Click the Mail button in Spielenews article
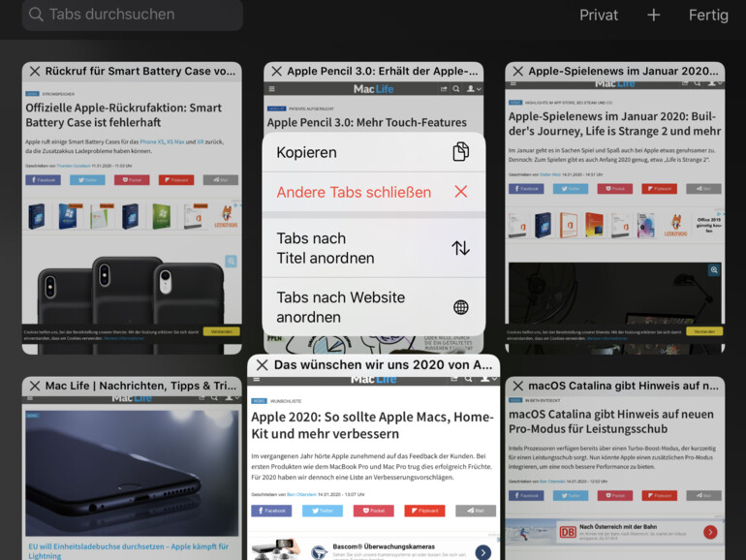 [x=703, y=188]
